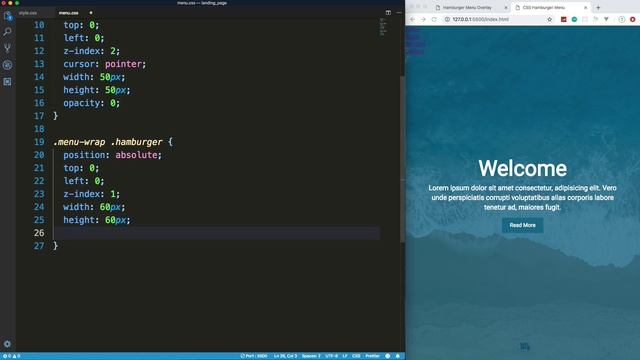Change UTF-8 file encoding
Image resolution: width=640 pixels, height=360 pixels.
pos(331,356)
